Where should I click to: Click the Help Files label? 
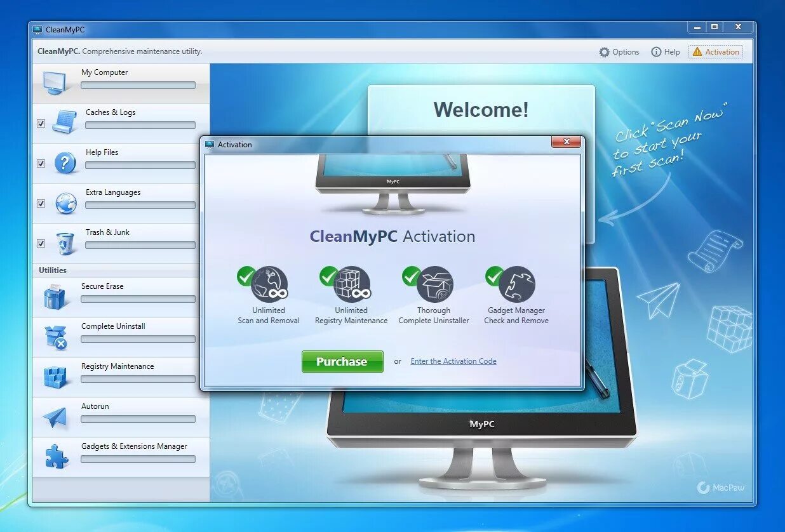click(102, 152)
